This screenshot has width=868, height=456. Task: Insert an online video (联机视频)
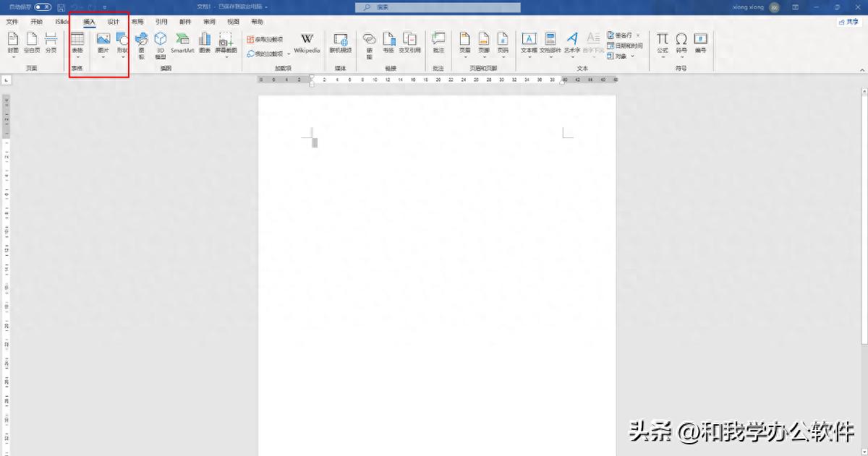340,43
